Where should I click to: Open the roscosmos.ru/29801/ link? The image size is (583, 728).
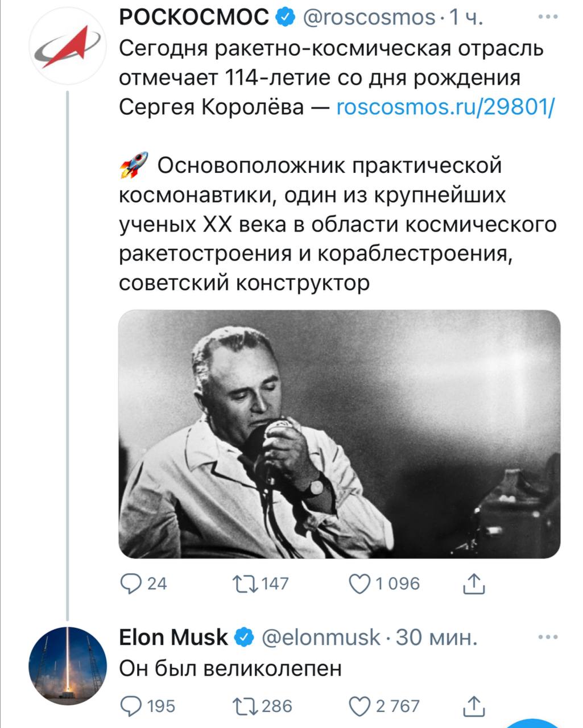coord(445,106)
